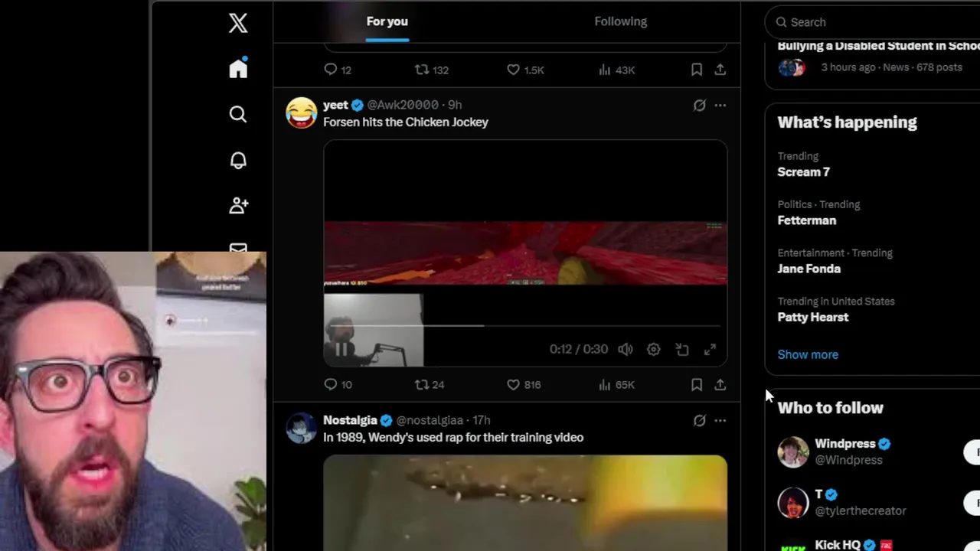Open the X logo home link

click(238, 23)
